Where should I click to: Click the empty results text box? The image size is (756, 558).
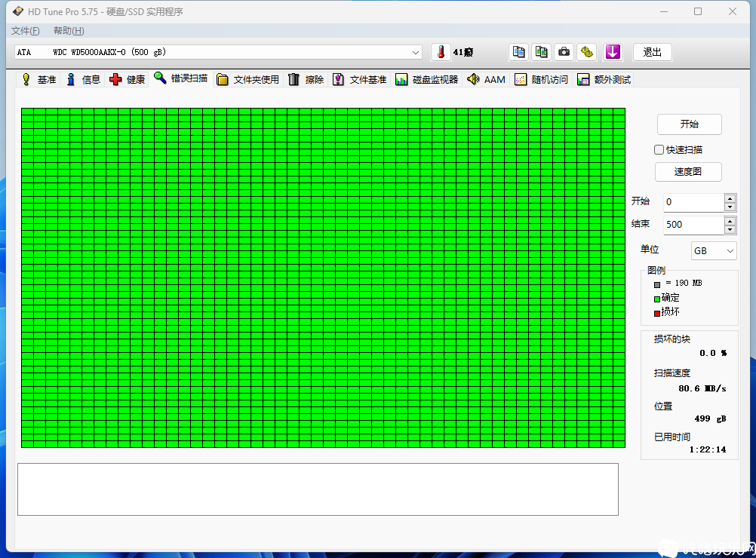tap(318, 489)
